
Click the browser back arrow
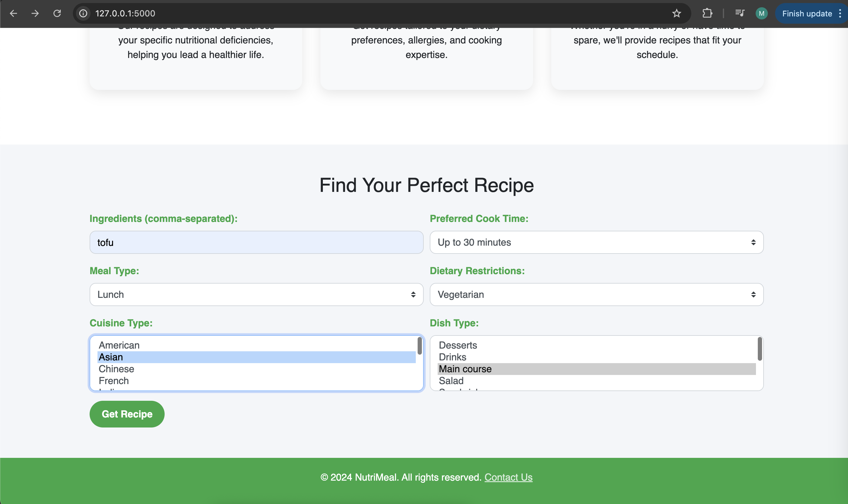(x=13, y=13)
